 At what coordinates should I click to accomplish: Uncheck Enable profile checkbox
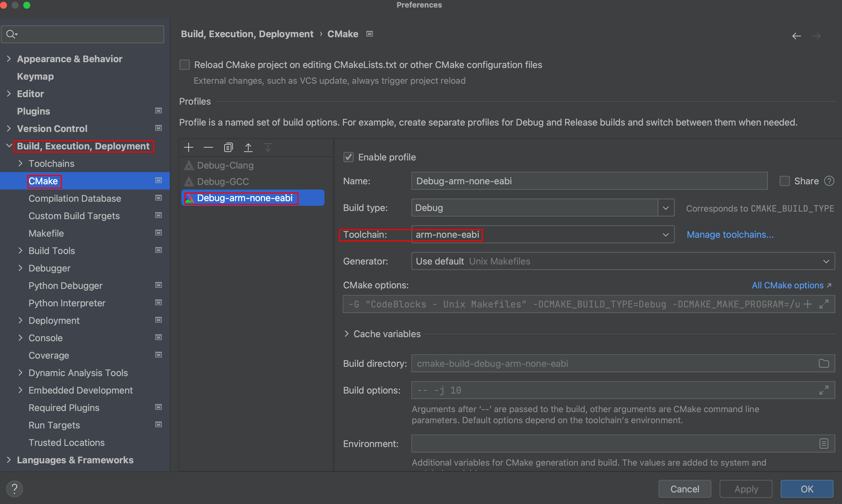(349, 157)
